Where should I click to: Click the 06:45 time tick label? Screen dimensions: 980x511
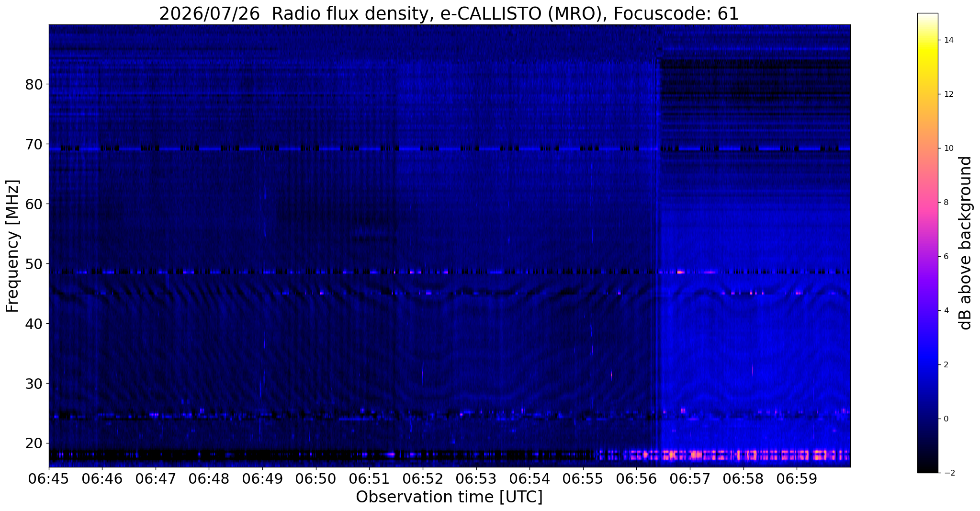[49, 478]
